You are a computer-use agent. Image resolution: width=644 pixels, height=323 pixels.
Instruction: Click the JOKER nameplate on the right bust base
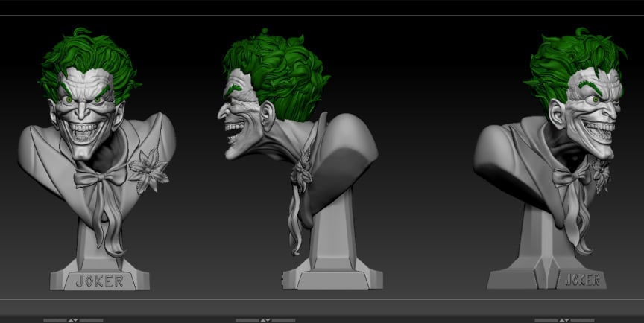coord(582,280)
